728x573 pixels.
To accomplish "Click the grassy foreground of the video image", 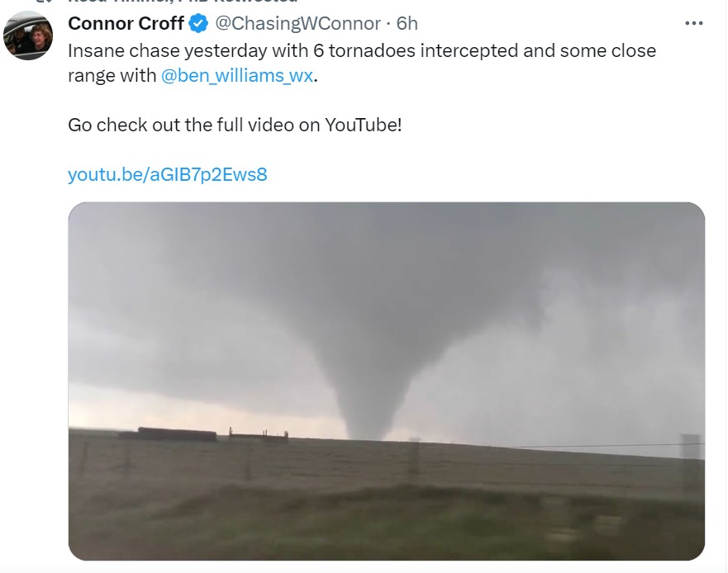I will [386, 519].
